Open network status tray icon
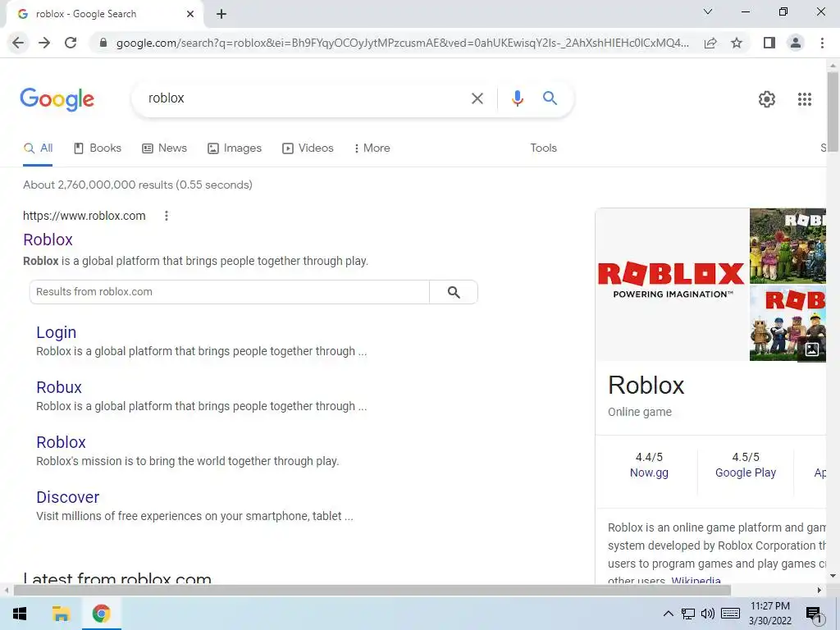The height and width of the screenshot is (630, 840). (688, 614)
